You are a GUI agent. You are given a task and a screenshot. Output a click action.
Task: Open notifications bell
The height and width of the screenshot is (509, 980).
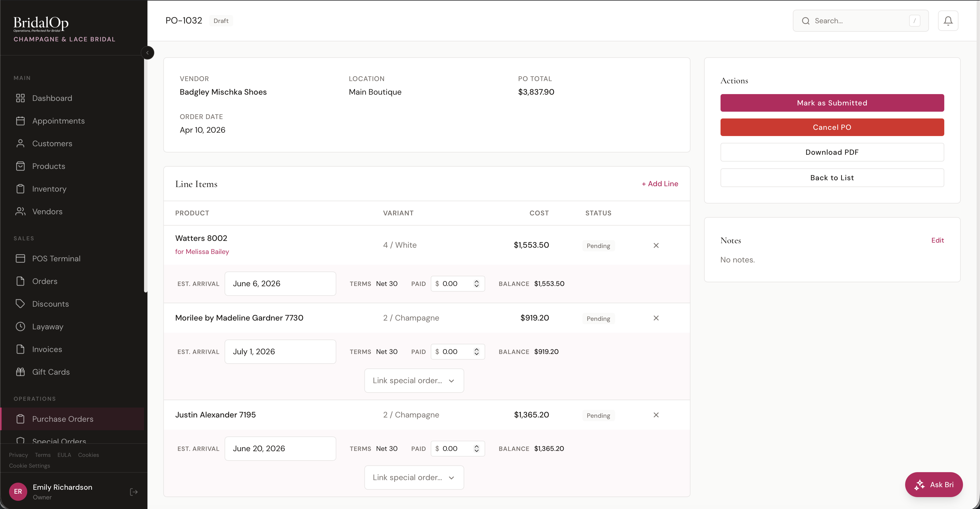click(x=948, y=20)
